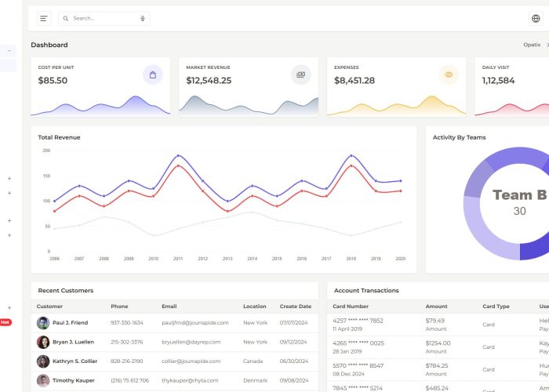Click the 2013 label on the x-axis
Viewport: 549px width, 392px height.
227,259
